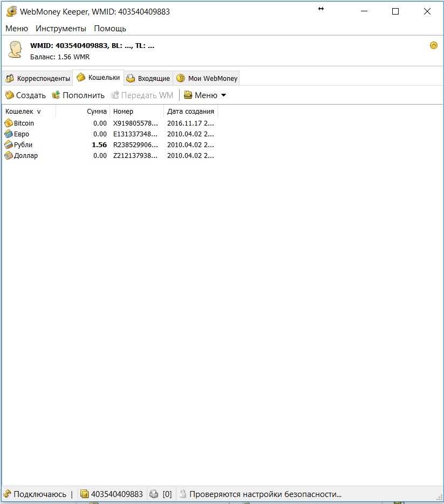444x504 pixels.
Task: Open the toolbar Меню dropdown
Action: 206,95
